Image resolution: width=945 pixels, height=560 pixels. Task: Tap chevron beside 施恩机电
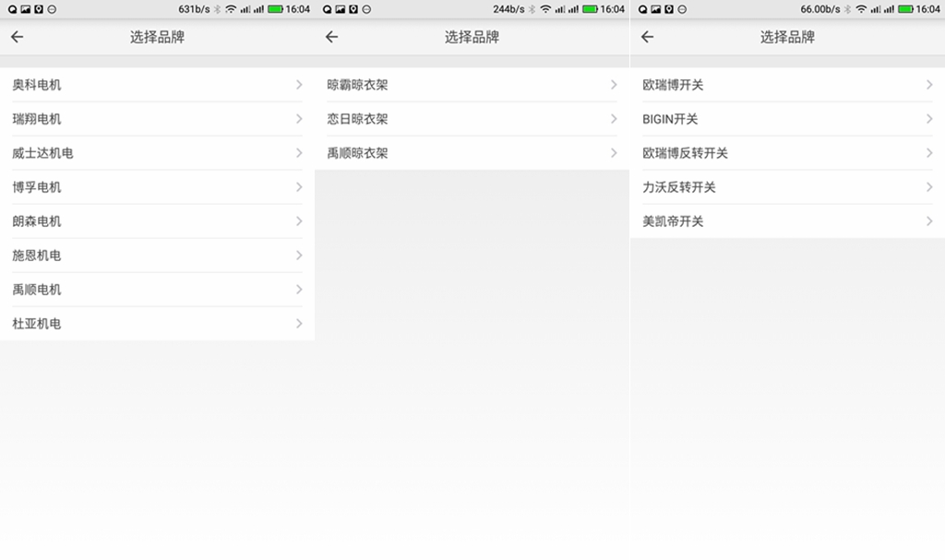[299, 256]
